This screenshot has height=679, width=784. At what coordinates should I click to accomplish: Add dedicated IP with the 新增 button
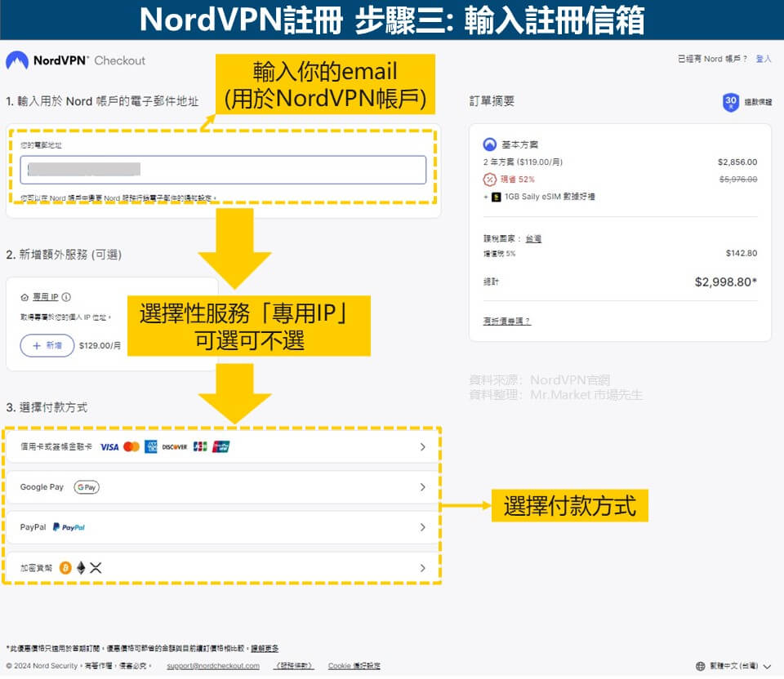[47, 346]
